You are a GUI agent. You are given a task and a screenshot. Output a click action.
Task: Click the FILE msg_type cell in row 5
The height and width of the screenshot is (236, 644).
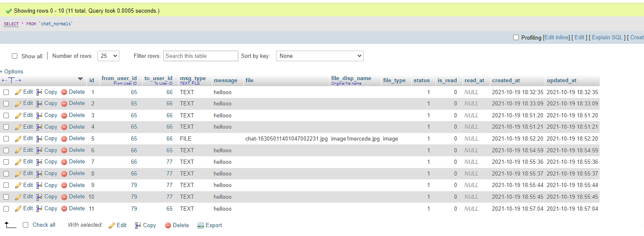[x=186, y=138]
